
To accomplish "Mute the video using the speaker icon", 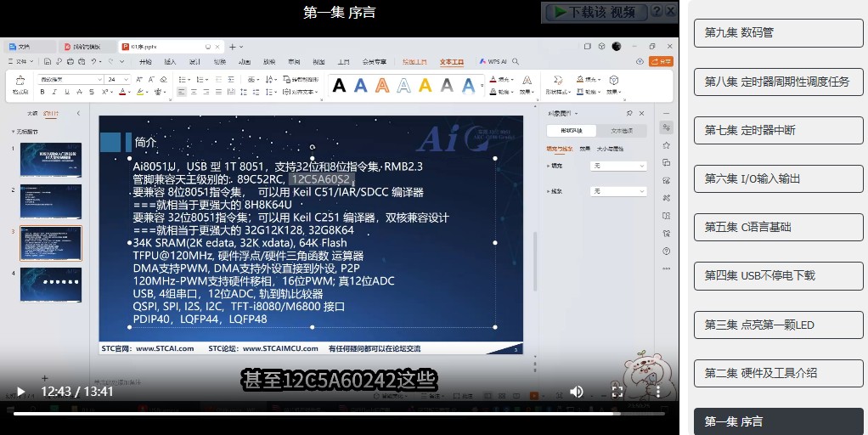I will (x=577, y=392).
